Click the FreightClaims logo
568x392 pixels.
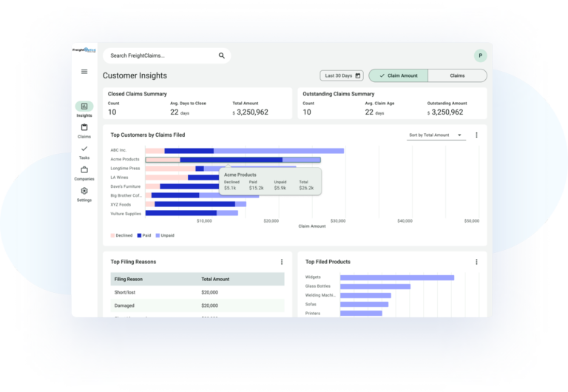pyautogui.click(x=84, y=50)
